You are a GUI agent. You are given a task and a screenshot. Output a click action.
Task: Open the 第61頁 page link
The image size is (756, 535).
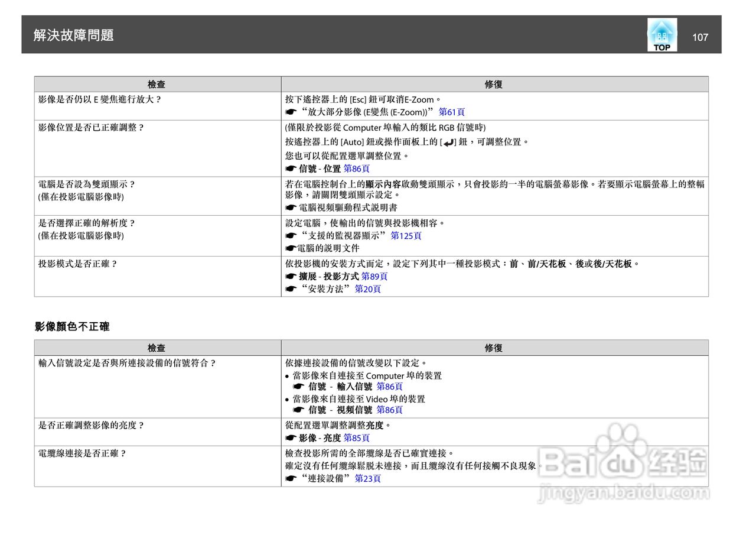click(452, 112)
